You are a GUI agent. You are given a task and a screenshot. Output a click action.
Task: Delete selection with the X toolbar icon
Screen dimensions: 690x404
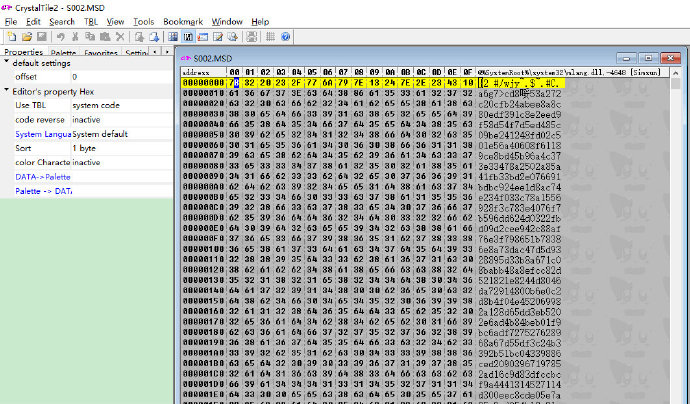tap(120, 37)
